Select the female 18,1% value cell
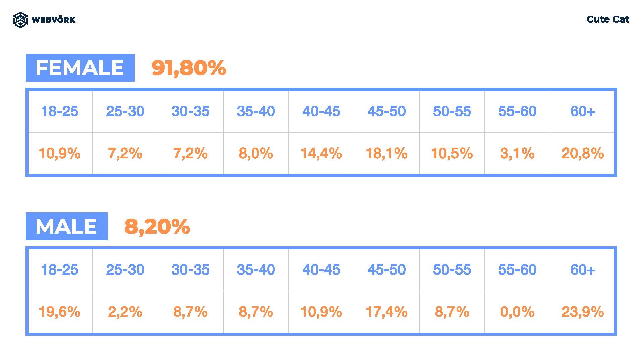Viewport: 644px width, 362px height. [x=386, y=154]
